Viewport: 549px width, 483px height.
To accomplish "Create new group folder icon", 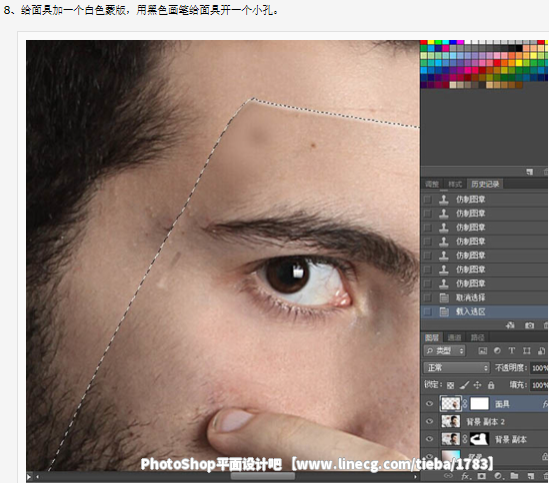I will pos(514,476).
